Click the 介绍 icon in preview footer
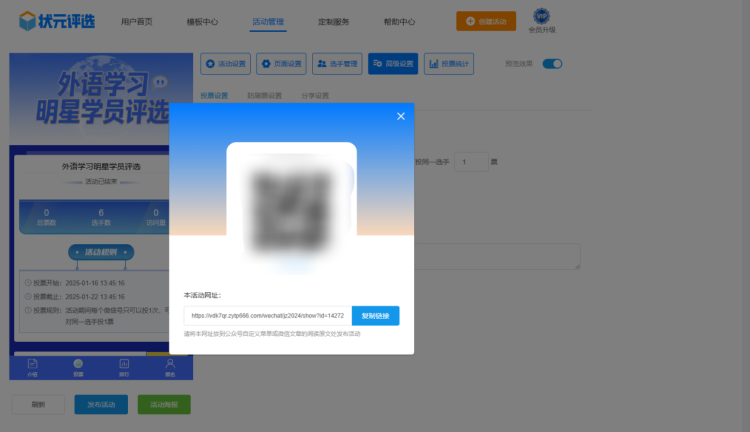The height and width of the screenshot is (432, 750). pyautogui.click(x=33, y=367)
